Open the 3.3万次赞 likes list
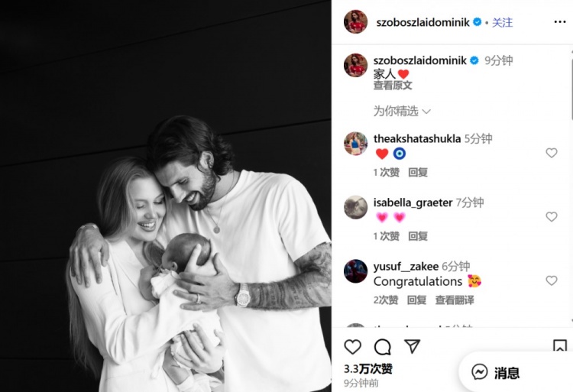The image size is (573, 392). 368,368
